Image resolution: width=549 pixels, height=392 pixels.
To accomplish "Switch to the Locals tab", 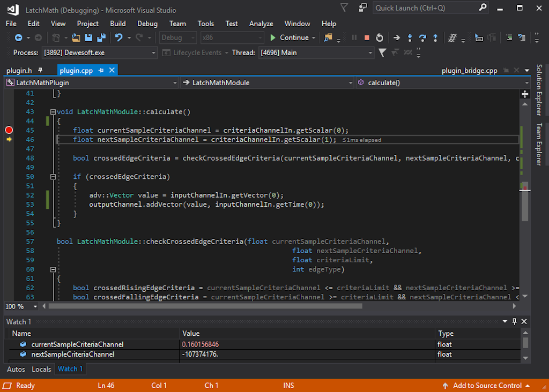I will point(41,370).
